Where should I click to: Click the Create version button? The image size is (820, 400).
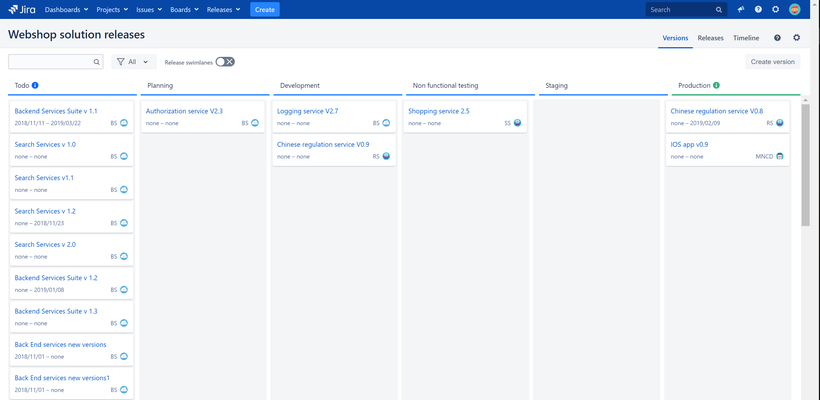pyautogui.click(x=772, y=62)
